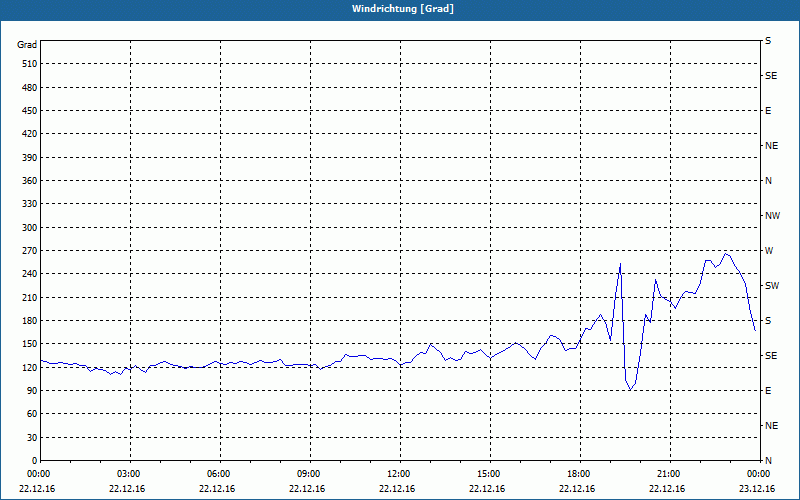Viewport: 800px width, 500px height.
Task: Click the 180 degree axis label
Action: click(30, 321)
